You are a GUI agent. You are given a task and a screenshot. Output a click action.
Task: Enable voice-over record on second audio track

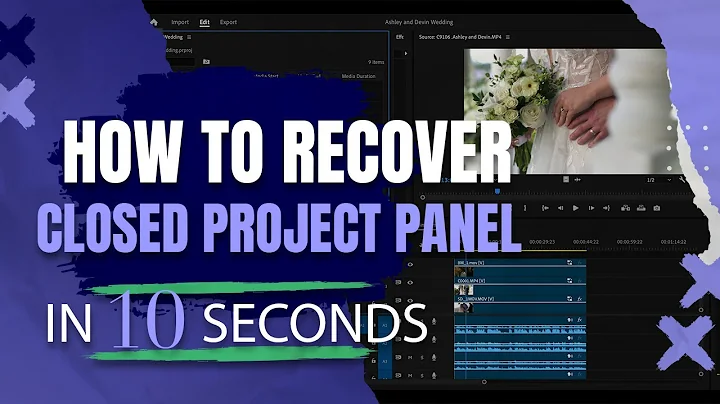click(x=434, y=340)
